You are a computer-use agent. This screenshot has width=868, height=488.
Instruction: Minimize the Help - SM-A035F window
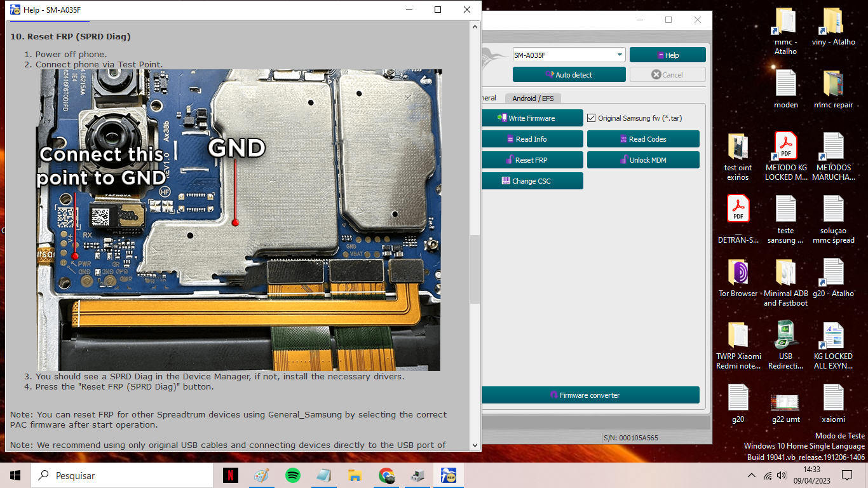[409, 10]
